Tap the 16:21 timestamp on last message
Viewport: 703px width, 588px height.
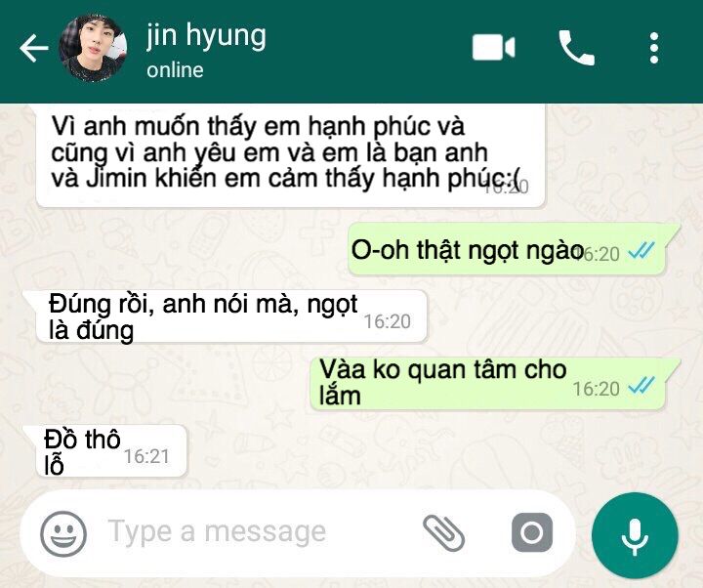147,456
